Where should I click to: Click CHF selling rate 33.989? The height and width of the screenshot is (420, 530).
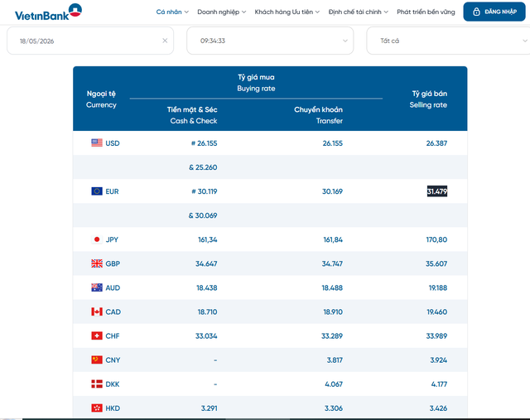(436, 336)
